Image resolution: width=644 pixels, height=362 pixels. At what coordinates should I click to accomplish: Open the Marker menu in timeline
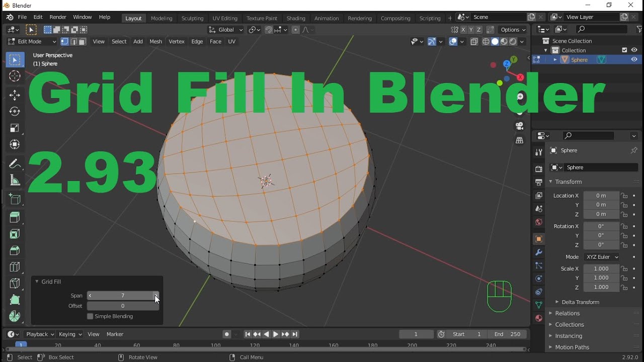pyautogui.click(x=115, y=334)
